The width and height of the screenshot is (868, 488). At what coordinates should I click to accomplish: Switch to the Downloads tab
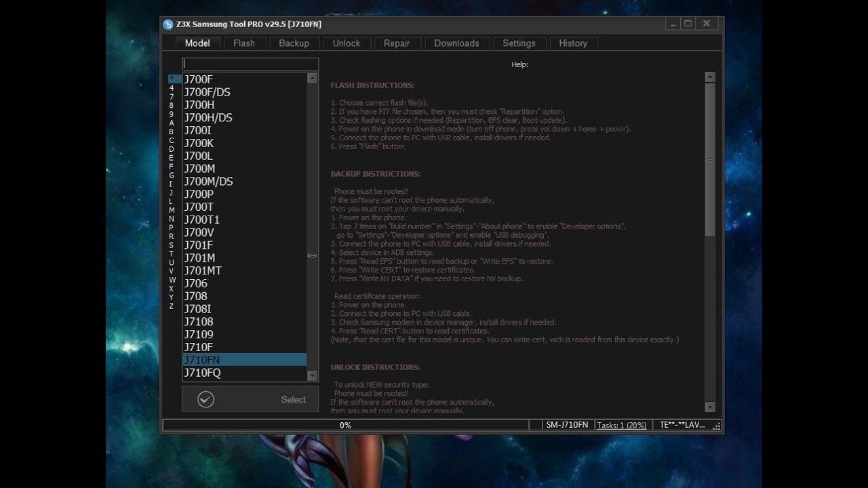coord(456,43)
